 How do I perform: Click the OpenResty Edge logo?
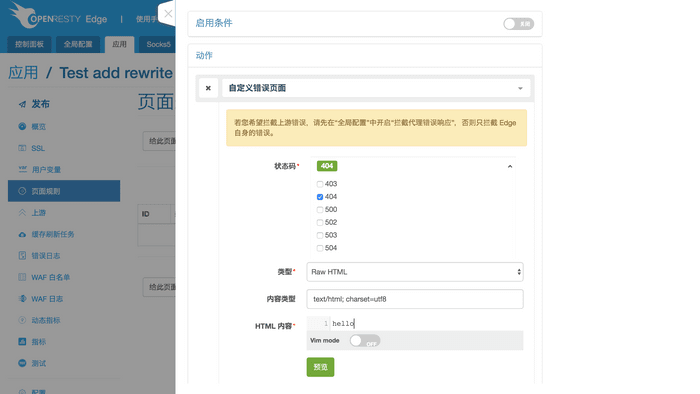click(58, 16)
